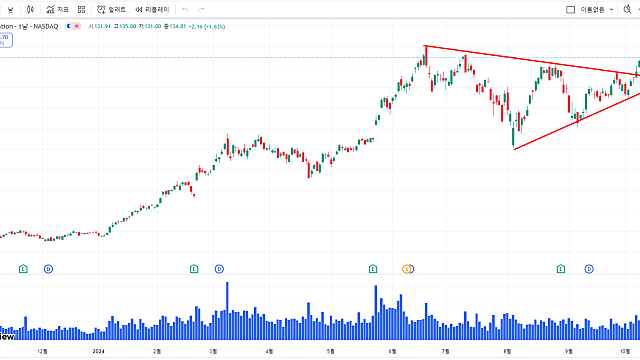The image size is (640, 360).
Task: Open the dividend D marker after 3월
Action: [x=219, y=269]
